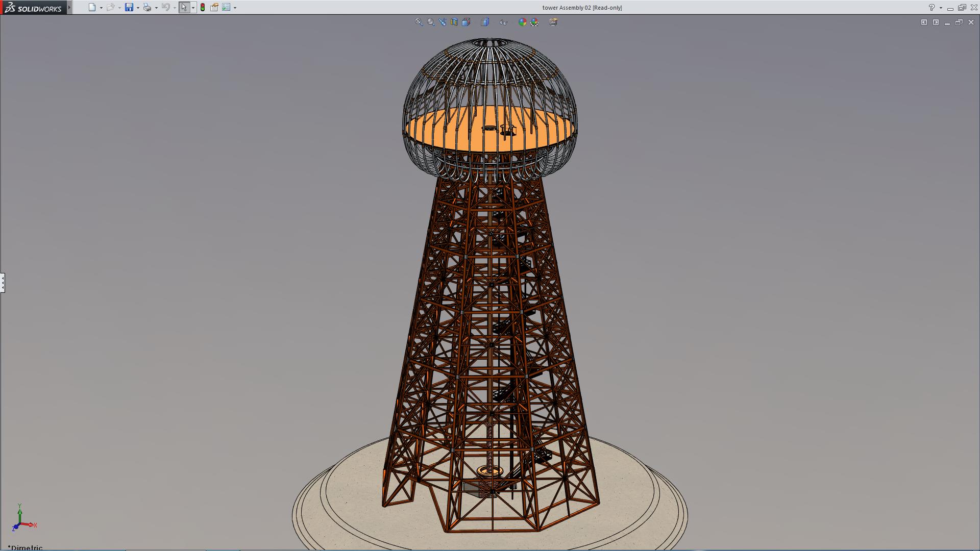980x551 pixels.
Task: Expand the SolidWorks menu flyout arrow
Action: tap(69, 7)
